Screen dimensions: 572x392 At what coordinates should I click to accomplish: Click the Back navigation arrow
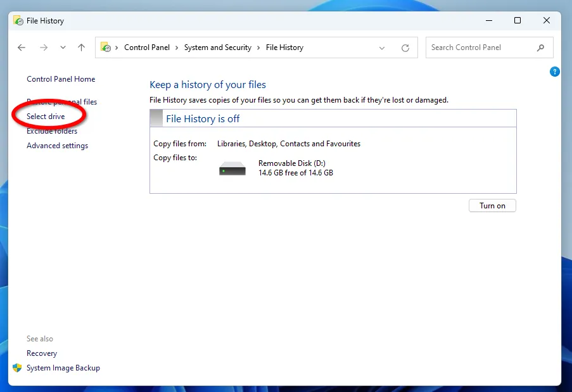[22, 47]
